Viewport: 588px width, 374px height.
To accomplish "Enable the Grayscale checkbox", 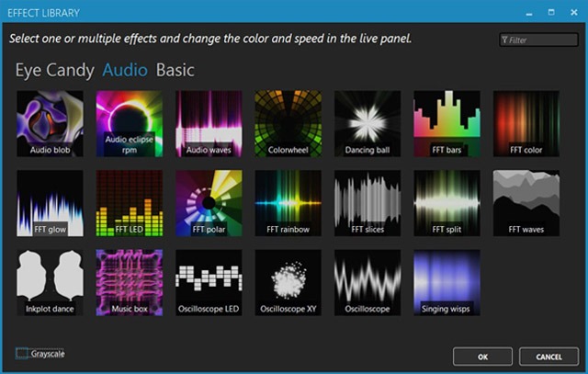I will (22, 354).
